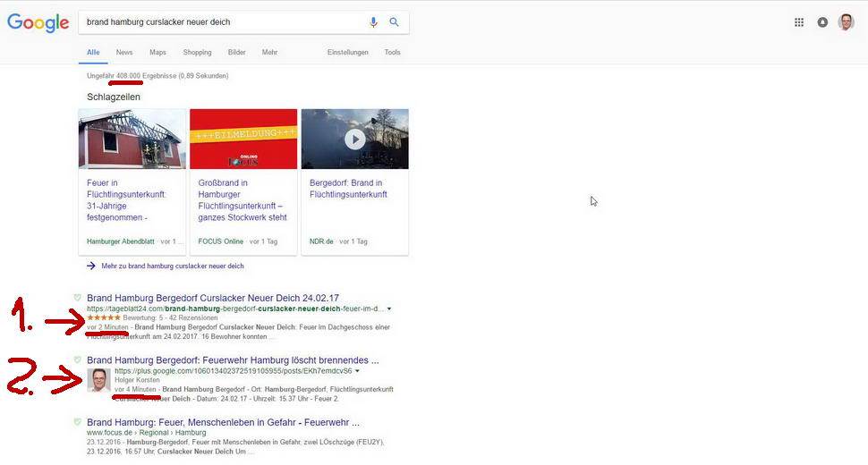Open the account profile picture menu
Screen dimensions: 868x465
[x=846, y=22]
